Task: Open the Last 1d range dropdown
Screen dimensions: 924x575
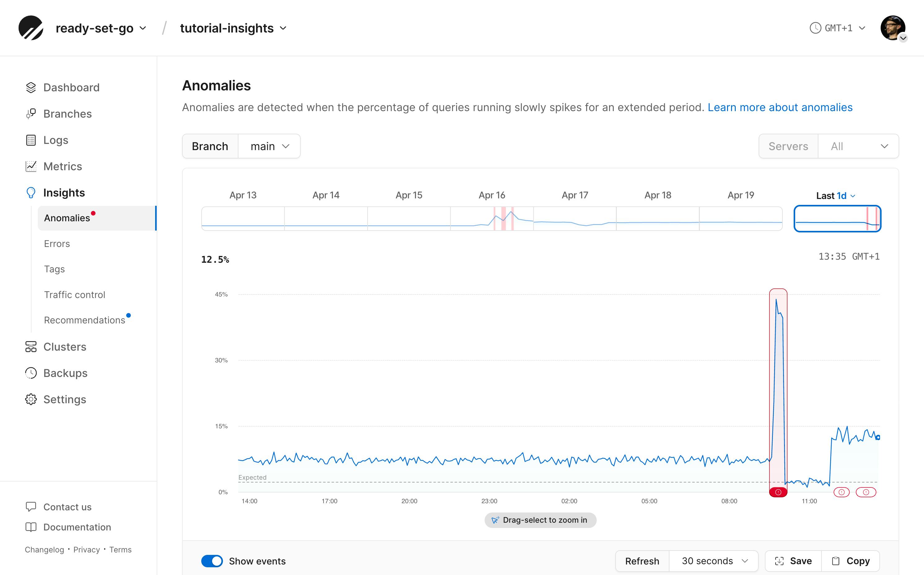Action: 836,196
